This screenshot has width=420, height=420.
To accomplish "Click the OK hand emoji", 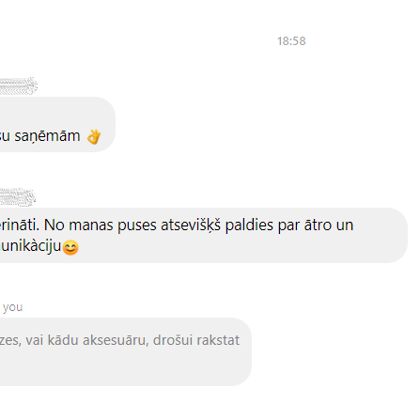I will click(x=94, y=137).
